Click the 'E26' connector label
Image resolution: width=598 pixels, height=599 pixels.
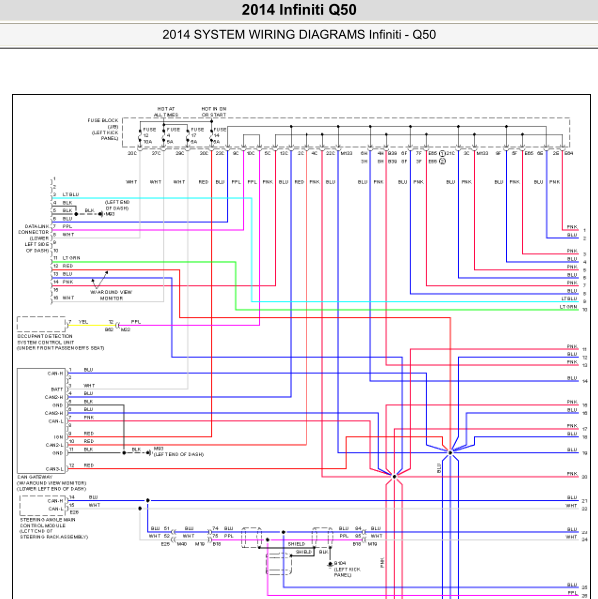[74, 512]
